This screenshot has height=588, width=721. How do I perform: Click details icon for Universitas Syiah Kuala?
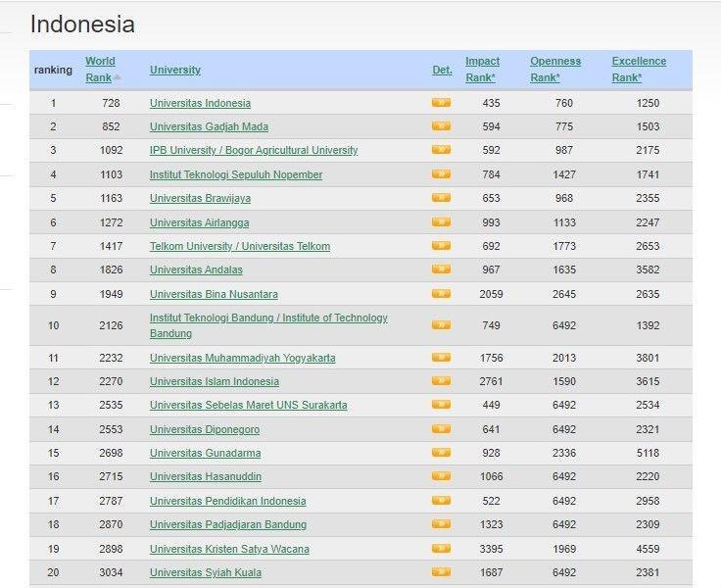click(x=441, y=572)
